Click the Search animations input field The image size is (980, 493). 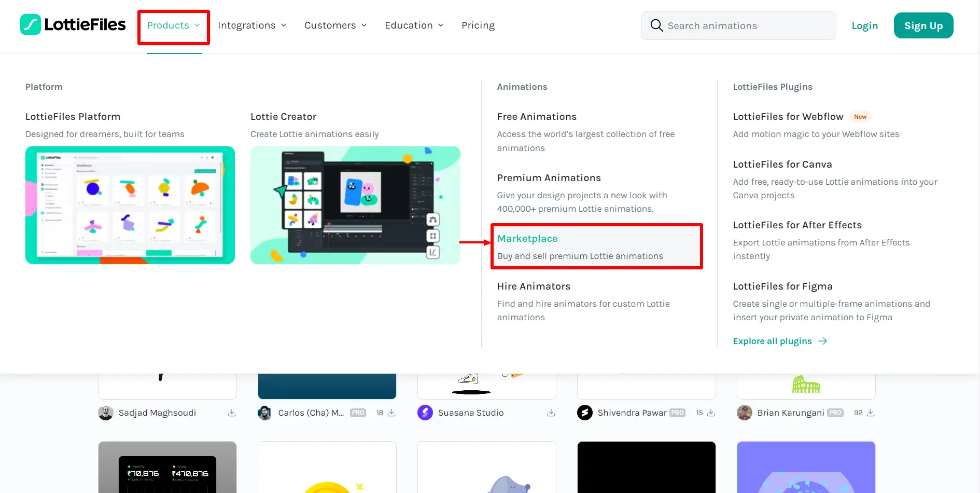pos(738,25)
